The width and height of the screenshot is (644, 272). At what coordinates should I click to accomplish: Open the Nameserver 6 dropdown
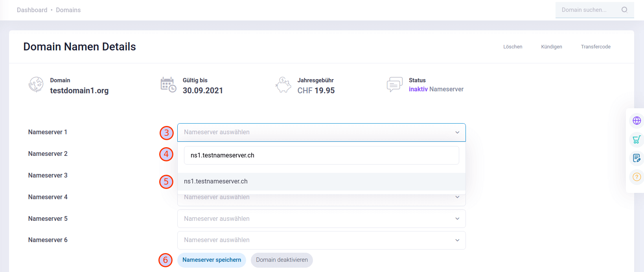click(x=457, y=240)
